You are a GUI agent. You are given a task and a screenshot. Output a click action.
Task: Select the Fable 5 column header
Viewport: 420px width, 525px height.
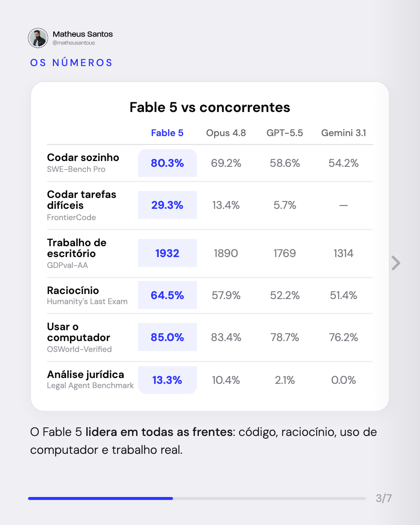[x=167, y=133]
